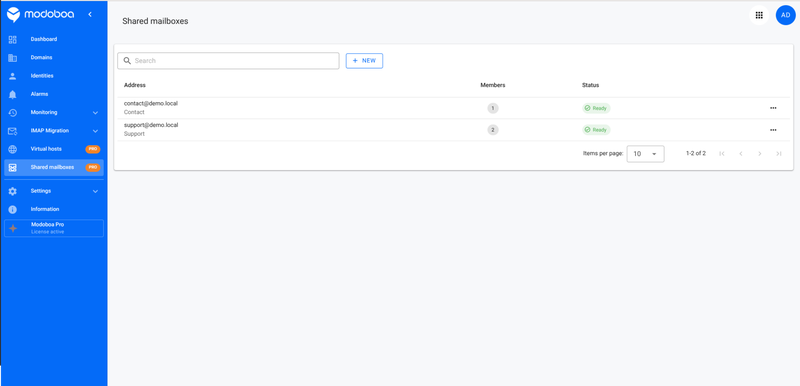Click the Monitoring history icon
The height and width of the screenshot is (386, 800).
[13, 113]
